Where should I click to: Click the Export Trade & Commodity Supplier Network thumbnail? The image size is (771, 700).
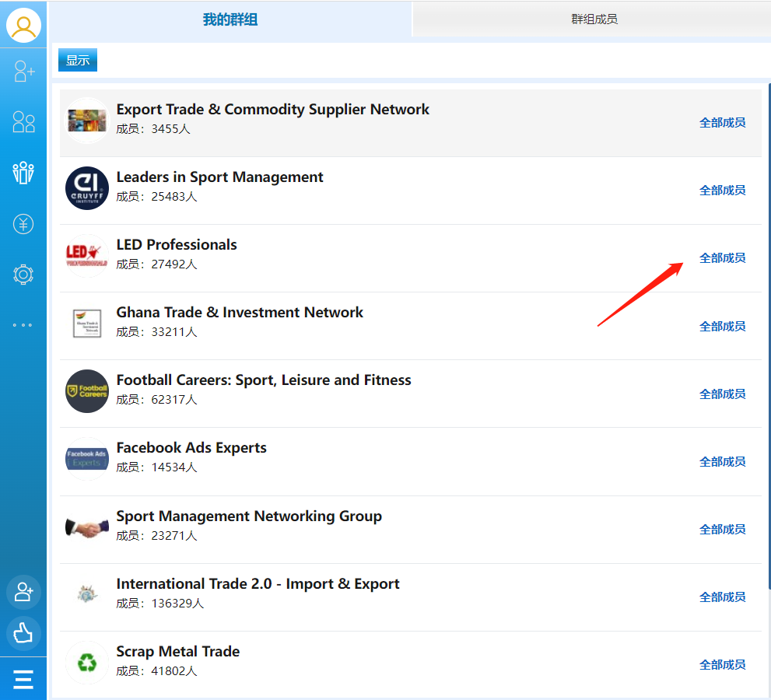tap(87, 121)
